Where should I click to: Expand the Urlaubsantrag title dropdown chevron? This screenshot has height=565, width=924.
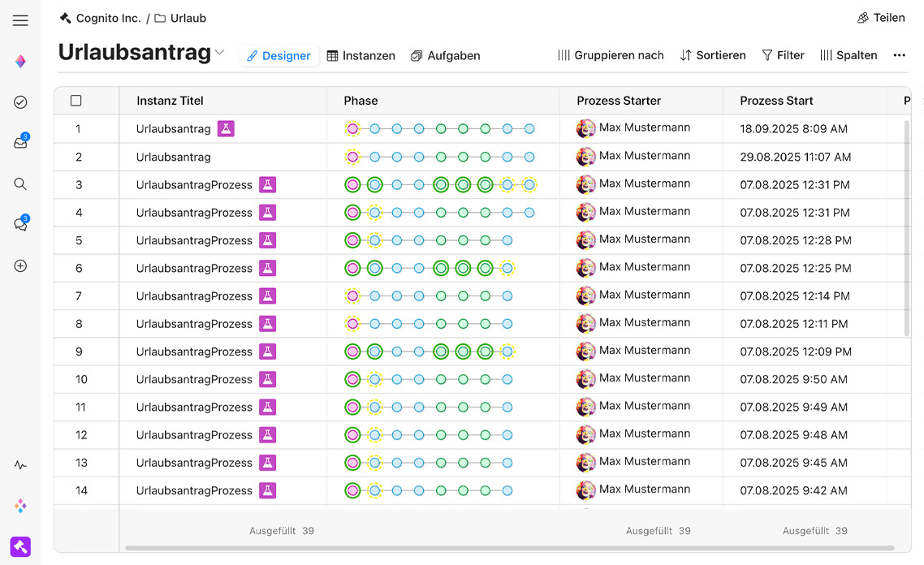(219, 53)
